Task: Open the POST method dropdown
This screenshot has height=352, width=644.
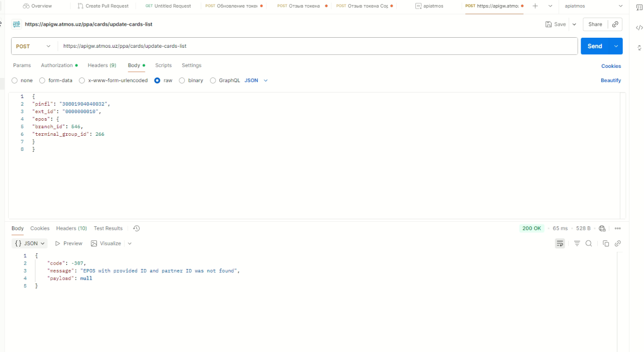Action: (x=34, y=46)
